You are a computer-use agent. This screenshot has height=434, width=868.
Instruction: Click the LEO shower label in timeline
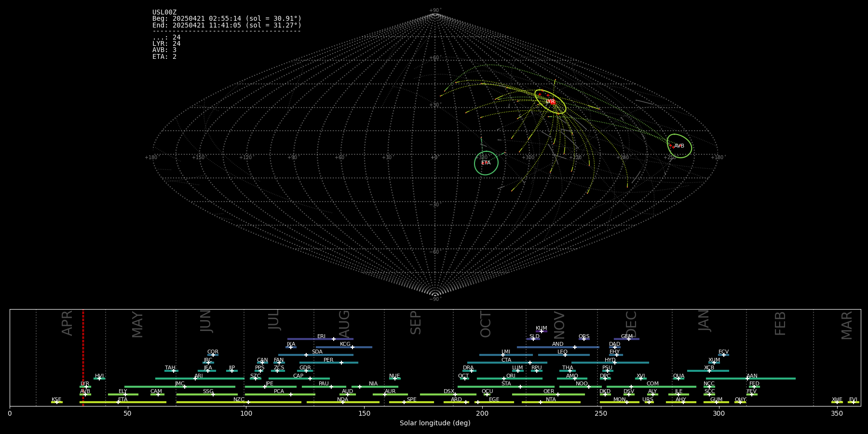563,352
